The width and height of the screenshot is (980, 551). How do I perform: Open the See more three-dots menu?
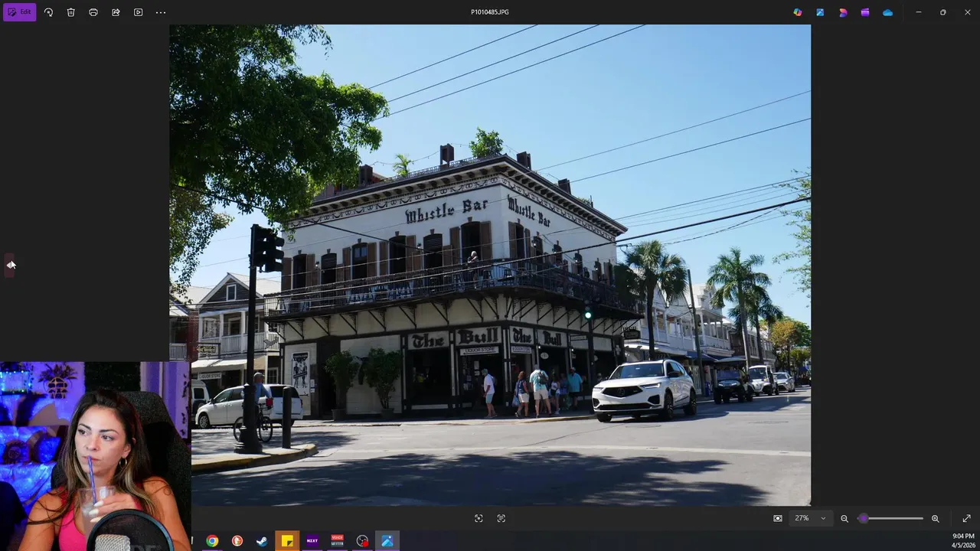[161, 12]
